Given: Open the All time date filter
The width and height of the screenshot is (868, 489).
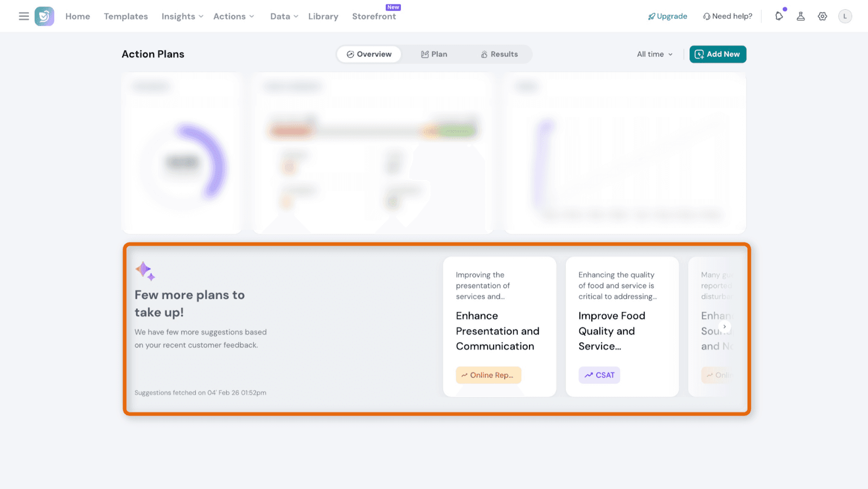Looking at the screenshot, I should click(655, 54).
